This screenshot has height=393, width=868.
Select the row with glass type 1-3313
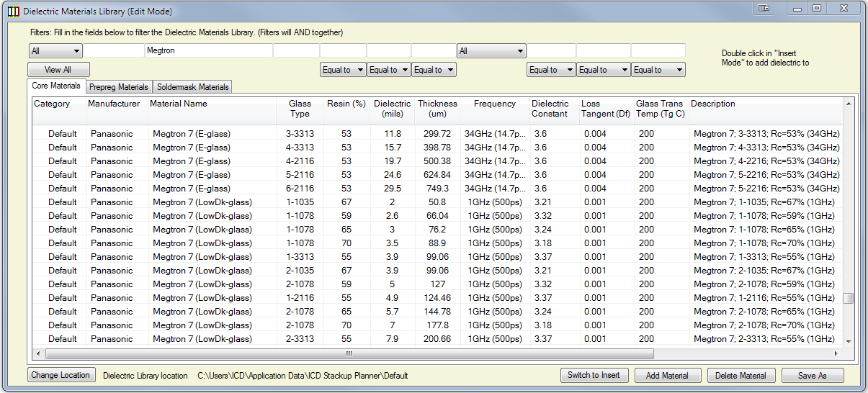pos(438,256)
